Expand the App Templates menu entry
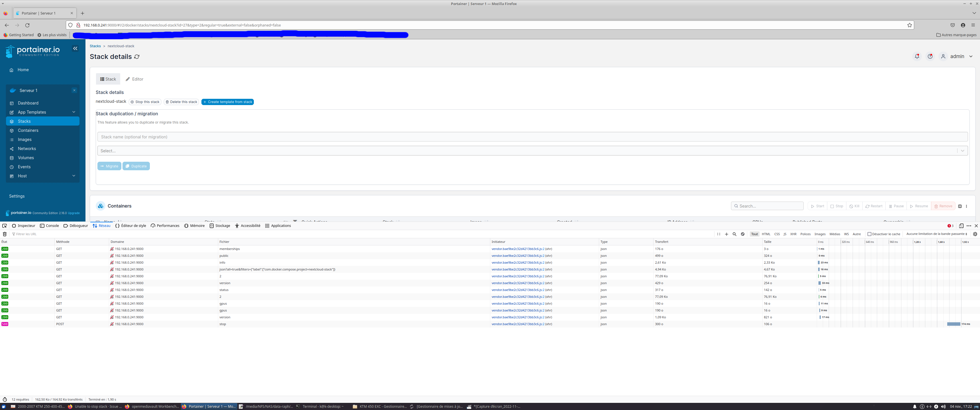Viewport: 980px width, 410px height. point(32,112)
